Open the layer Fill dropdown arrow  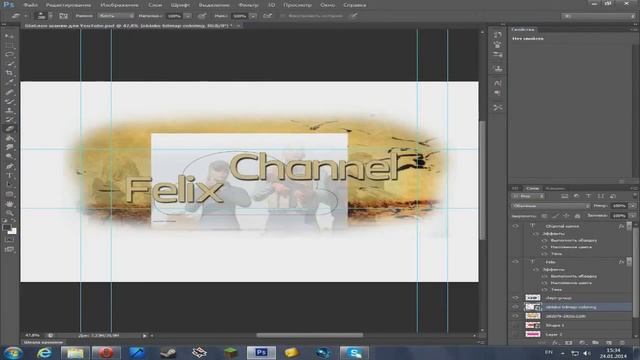633,216
